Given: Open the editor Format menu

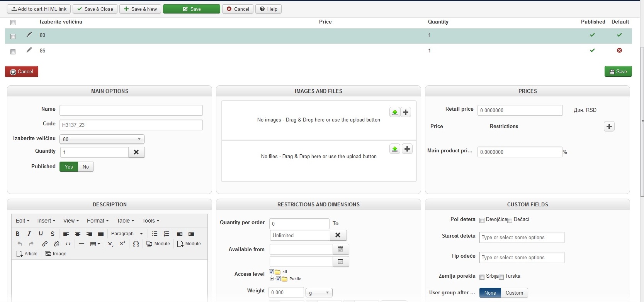Looking at the screenshot, I should tap(98, 221).
